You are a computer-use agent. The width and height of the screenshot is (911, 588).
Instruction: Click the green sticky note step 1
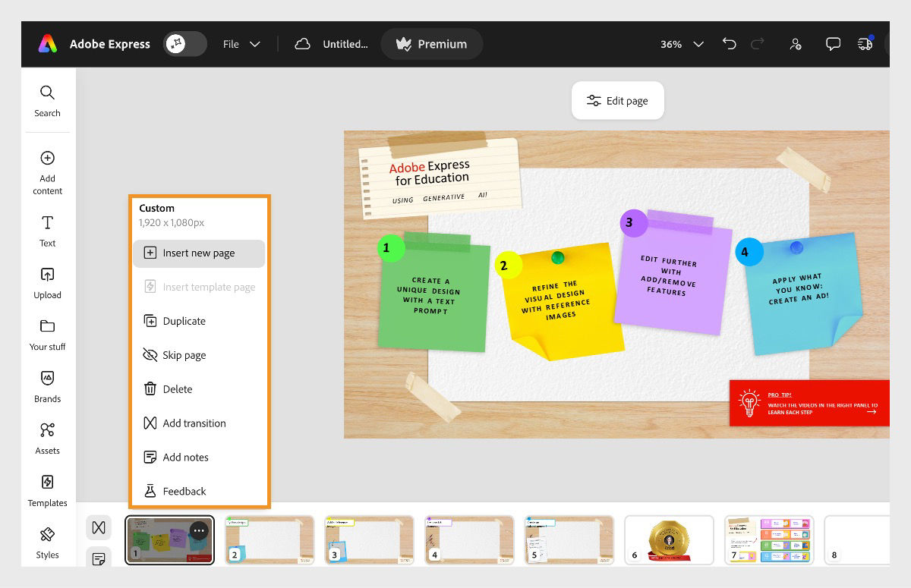point(435,294)
